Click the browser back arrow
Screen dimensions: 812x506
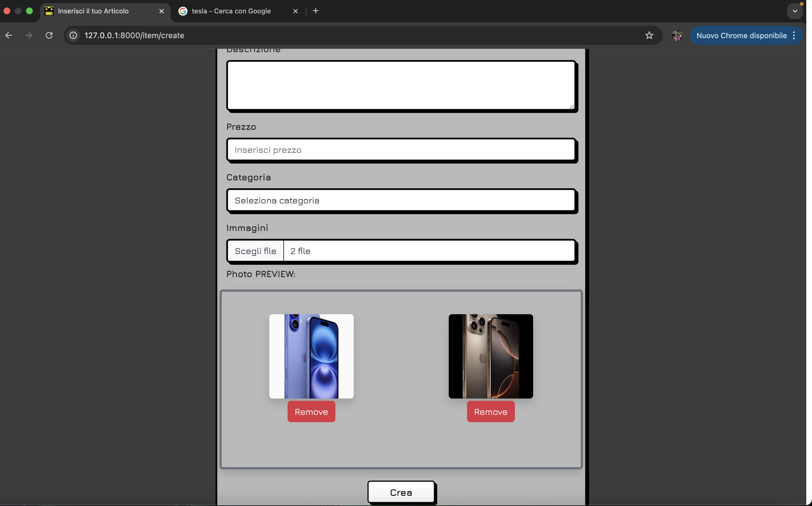tap(9, 35)
